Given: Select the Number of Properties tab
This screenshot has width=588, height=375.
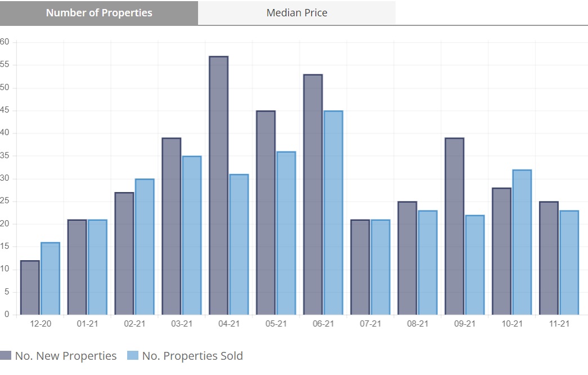Looking at the screenshot, I should [99, 13].
